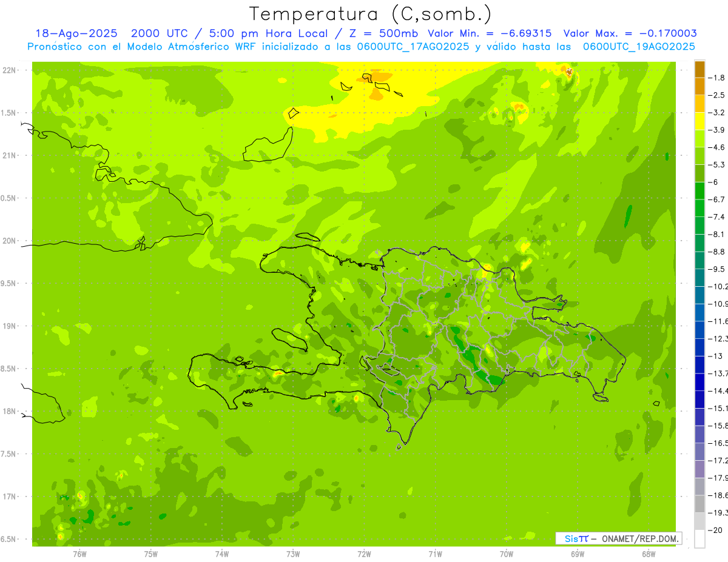Click the '73W' longitude axis label

tap(293, 554)
